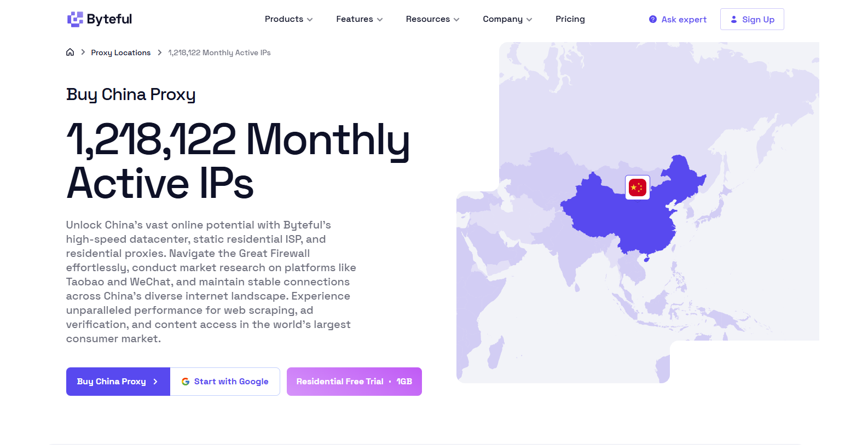Click the 'Buy China Proxy' heading text
Image resolution: width=868 pixels, height=445 pixels.
[x=131, y=95]
